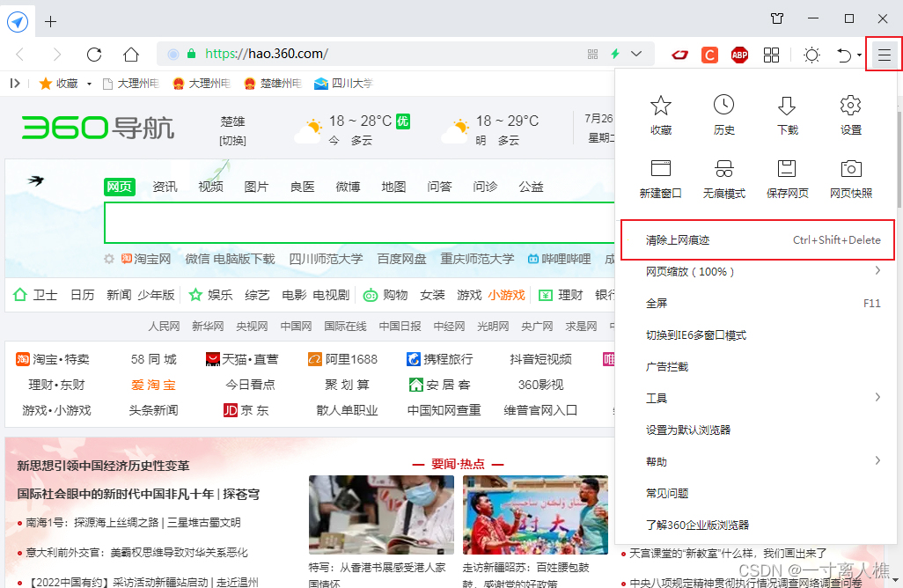Open the Xinjiang news photo thumbnail
Viewport: 903px width, 588px height.
535,514
